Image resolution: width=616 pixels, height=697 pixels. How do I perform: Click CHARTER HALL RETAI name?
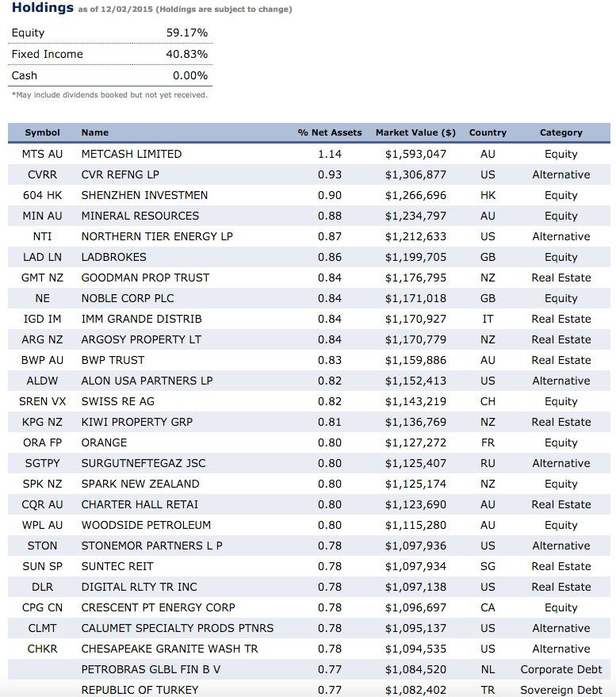point(140,504)
